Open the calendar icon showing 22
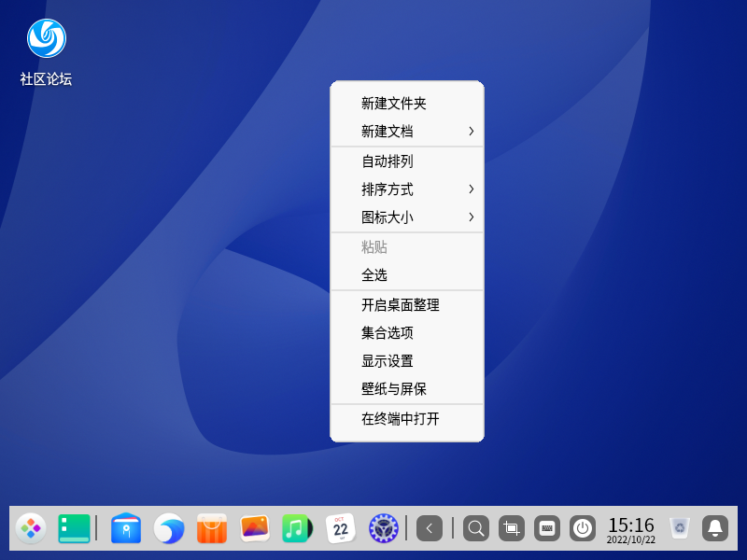This screenshot has height=560, width=747. pos(341,528)
